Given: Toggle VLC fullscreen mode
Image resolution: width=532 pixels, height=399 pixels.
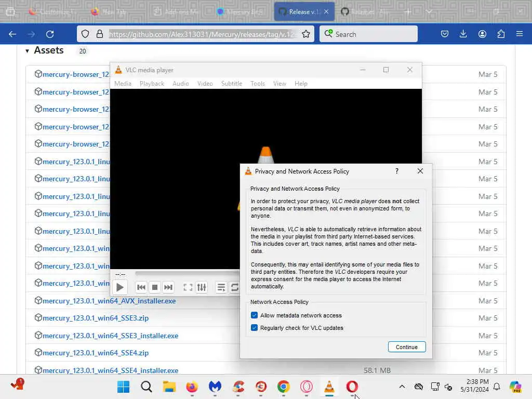Looking at the screenshot, I should tap(188, 287).
